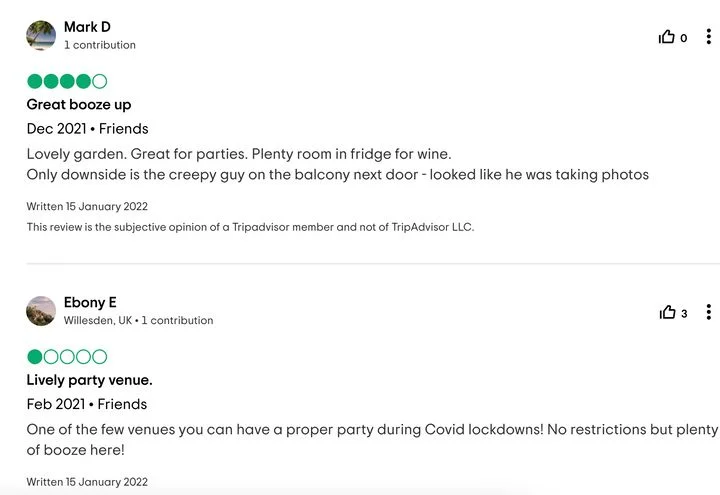Image resolution: width=720 pixels, height=495 pixels.
Task: Open Mark D's profile name link
Action: (87, 27)
